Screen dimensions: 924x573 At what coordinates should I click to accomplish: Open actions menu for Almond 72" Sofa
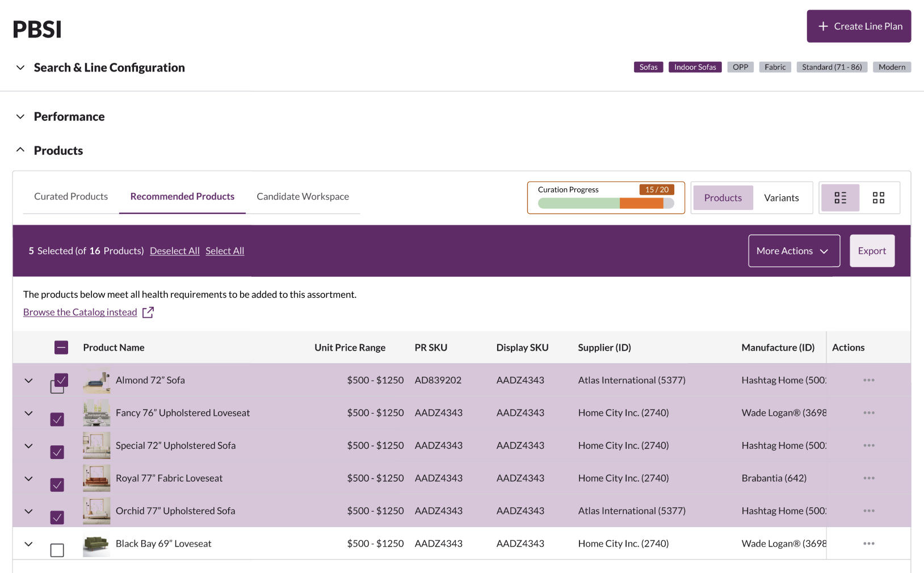[868, 380]
